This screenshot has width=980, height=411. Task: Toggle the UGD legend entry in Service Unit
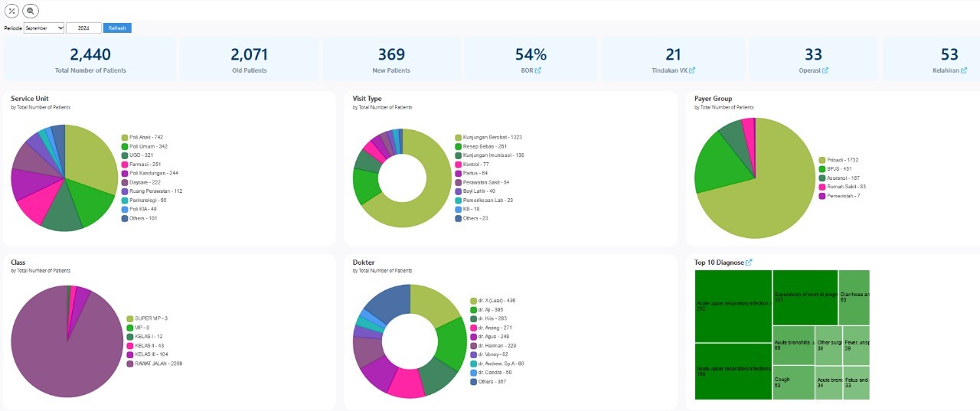point(141,155)
